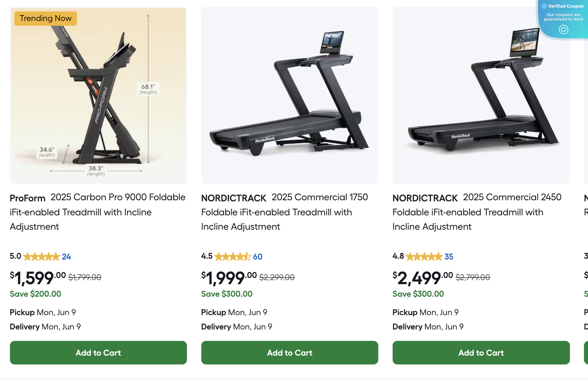This screenshot has width=588, height=388.
Task: Click the last gold star on the Commercial 2450 rating
Action: point(439,256)
